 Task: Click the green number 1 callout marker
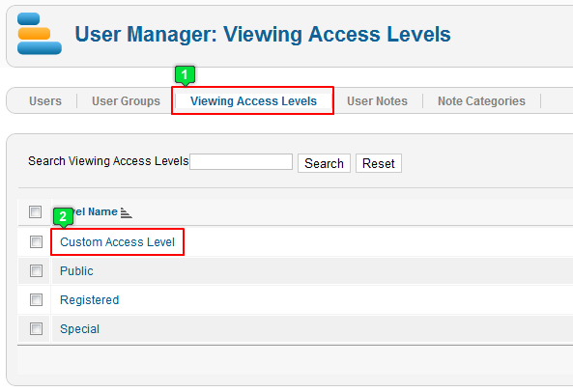tap(185, 75)
